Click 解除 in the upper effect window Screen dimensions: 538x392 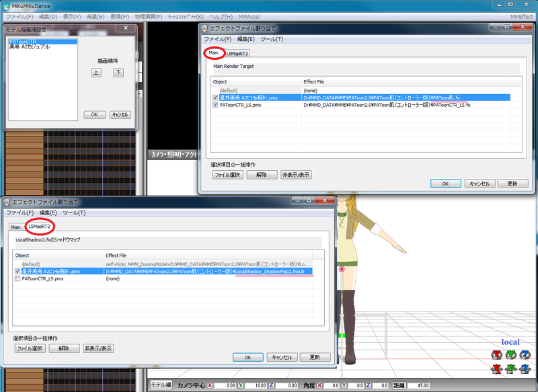[x=262, y=175]
